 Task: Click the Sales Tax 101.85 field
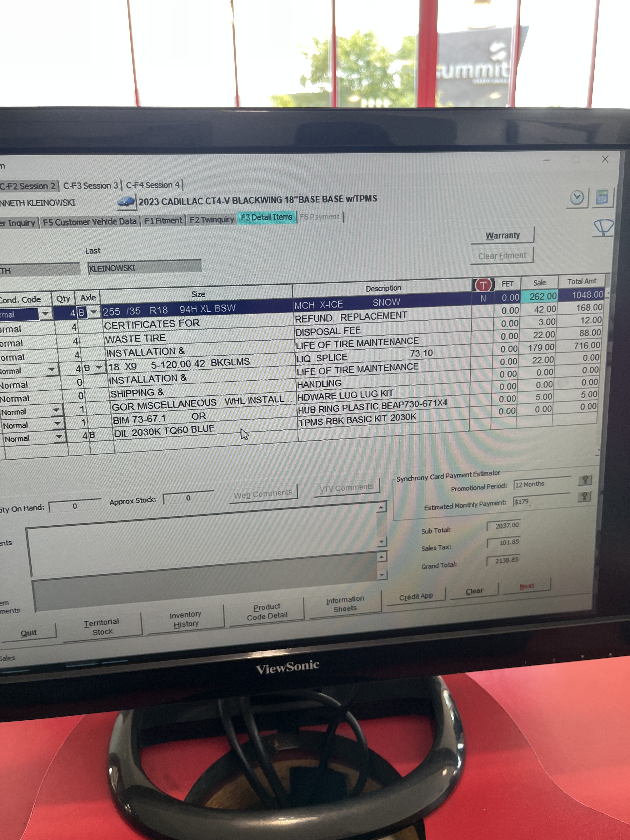point(504,543)
